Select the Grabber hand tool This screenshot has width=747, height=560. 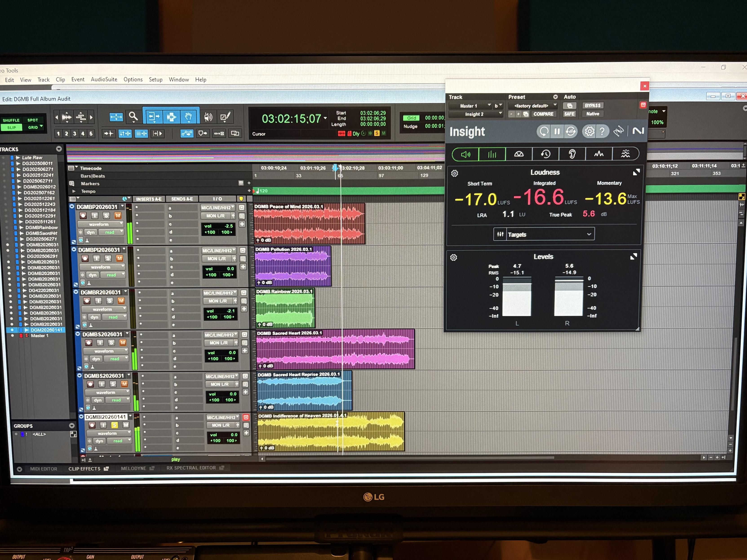point(188,117)
